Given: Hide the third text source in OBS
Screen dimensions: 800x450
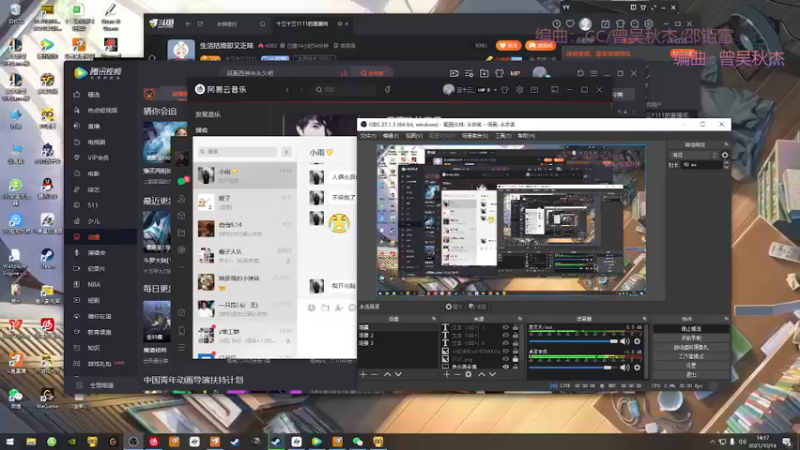Looking at the screenshot, I should click(506, 343).
